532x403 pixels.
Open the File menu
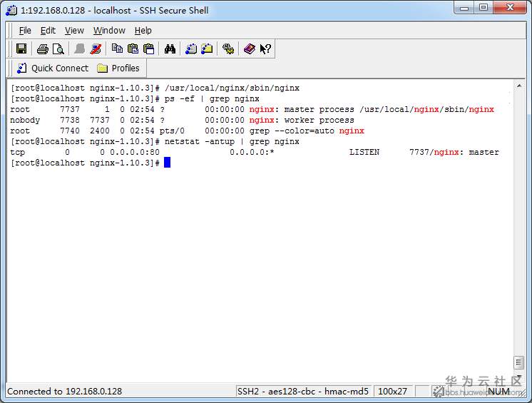tap(25, 31)
